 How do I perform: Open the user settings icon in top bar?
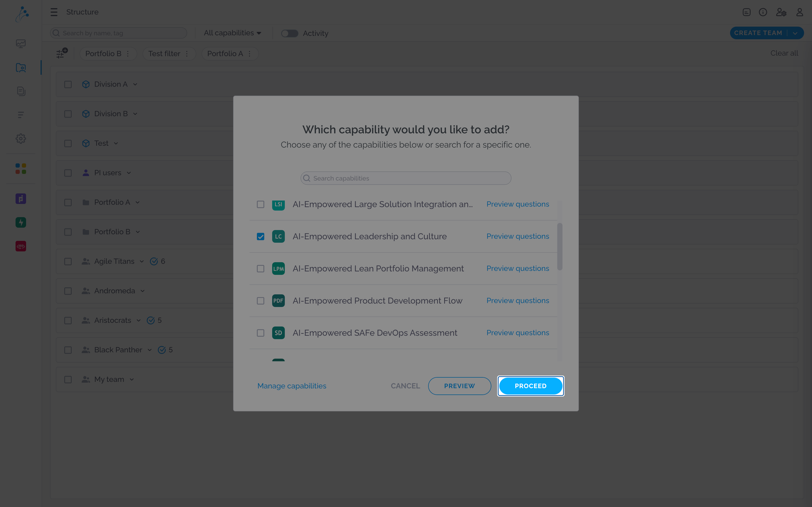coord(781,12)
